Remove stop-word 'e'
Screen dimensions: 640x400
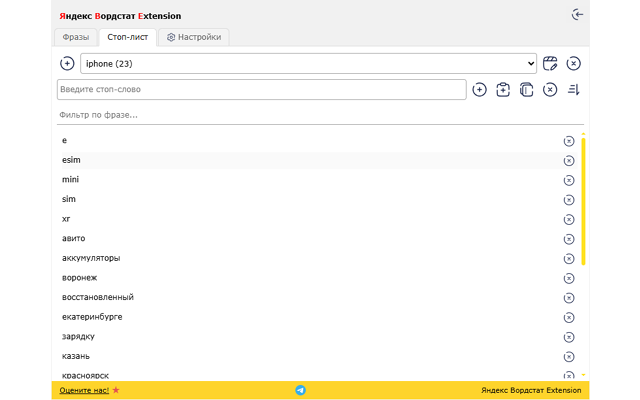click(569, 141)
